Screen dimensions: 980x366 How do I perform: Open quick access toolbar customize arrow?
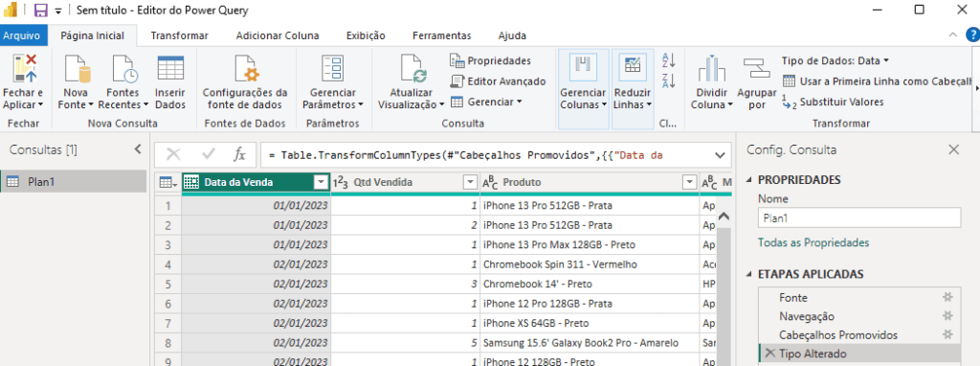[58, 11]
